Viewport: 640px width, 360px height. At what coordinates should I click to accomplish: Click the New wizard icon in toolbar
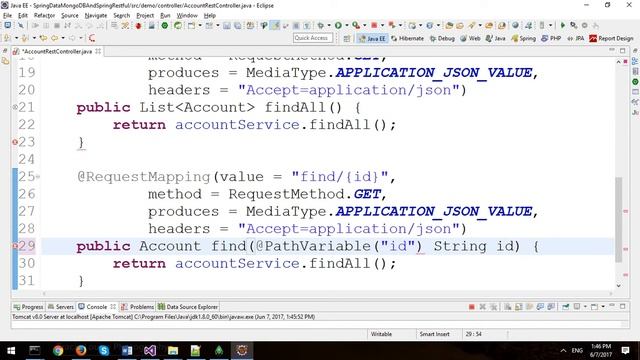(x=191, y=25)
